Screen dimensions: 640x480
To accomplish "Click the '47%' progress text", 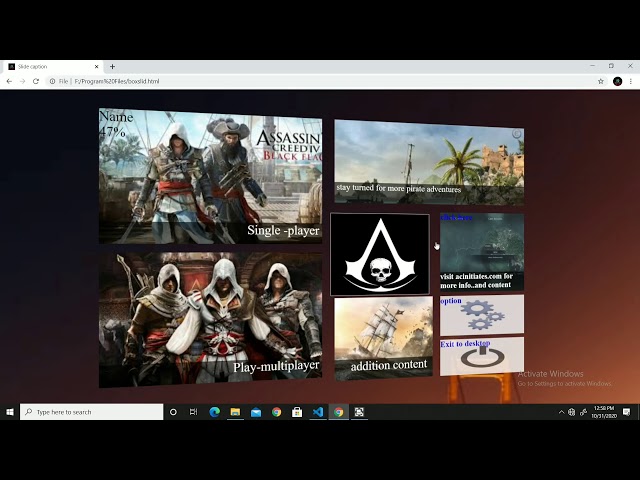I will [x=113, y=131].
